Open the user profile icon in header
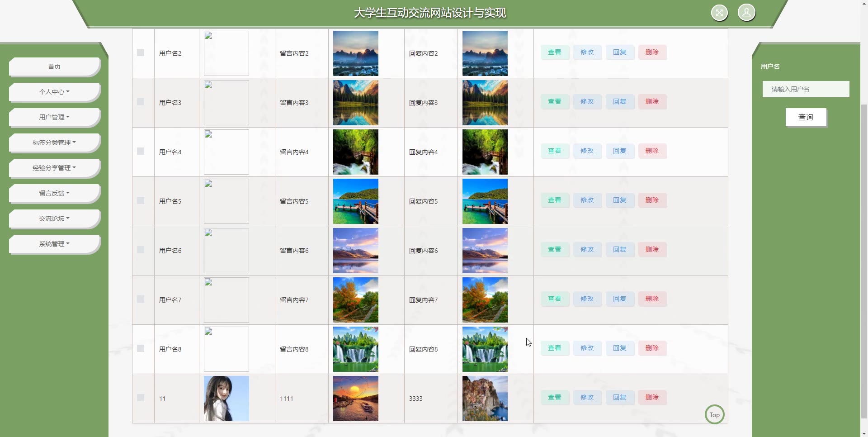 [746, 13]
